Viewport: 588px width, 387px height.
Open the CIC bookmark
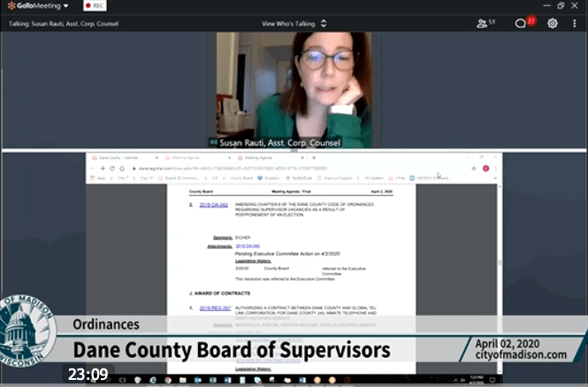tap(215, 178)
